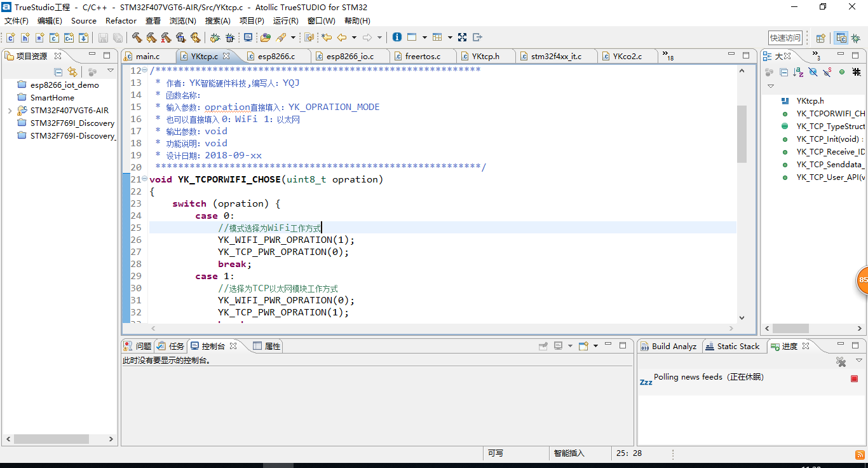This screenshot has height=468, width=868.
Task: Open hidden Outline-side views list '»3'
Action: (817, 56)
